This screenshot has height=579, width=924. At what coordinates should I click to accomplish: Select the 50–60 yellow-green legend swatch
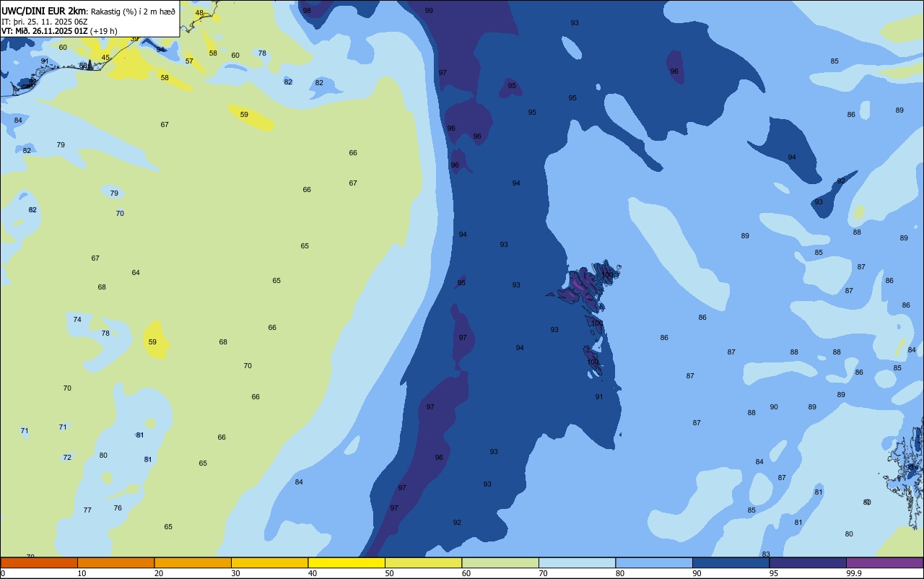point(423,562)
